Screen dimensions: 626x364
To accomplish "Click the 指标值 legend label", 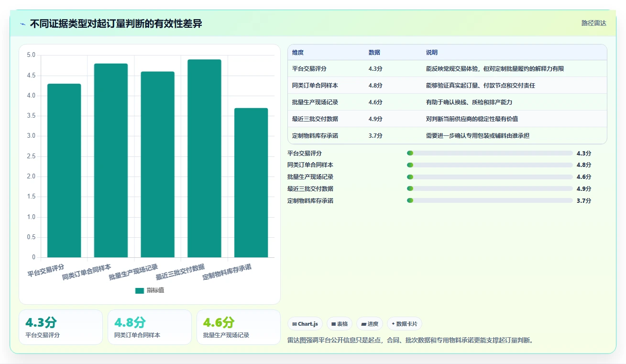I will [x=155, y=290].
